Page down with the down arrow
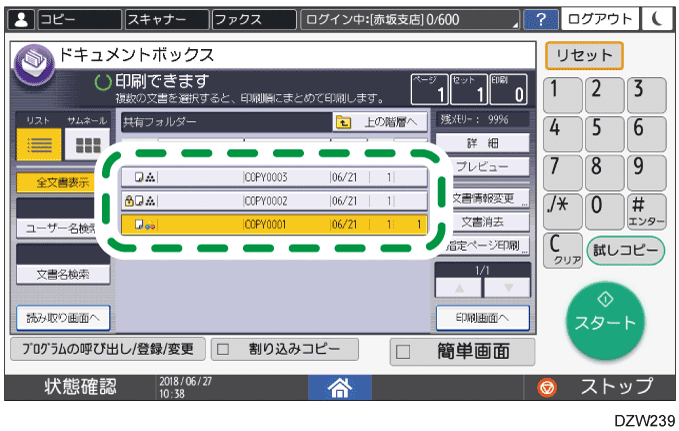Viewport: 679px width, 431px height. coord(507,288)
